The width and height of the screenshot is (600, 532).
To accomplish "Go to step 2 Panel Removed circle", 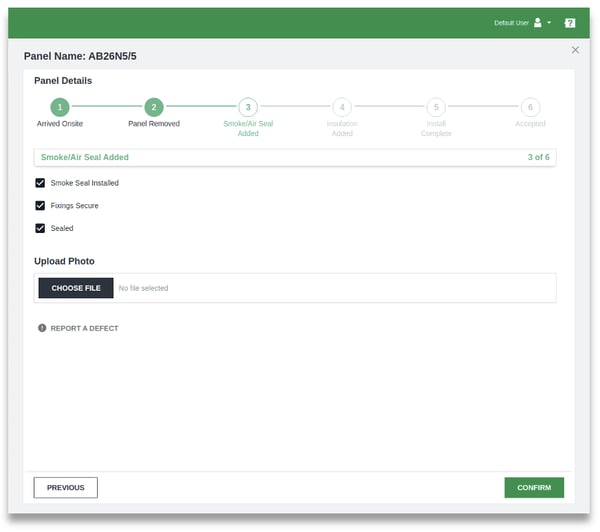I will 153,107.
